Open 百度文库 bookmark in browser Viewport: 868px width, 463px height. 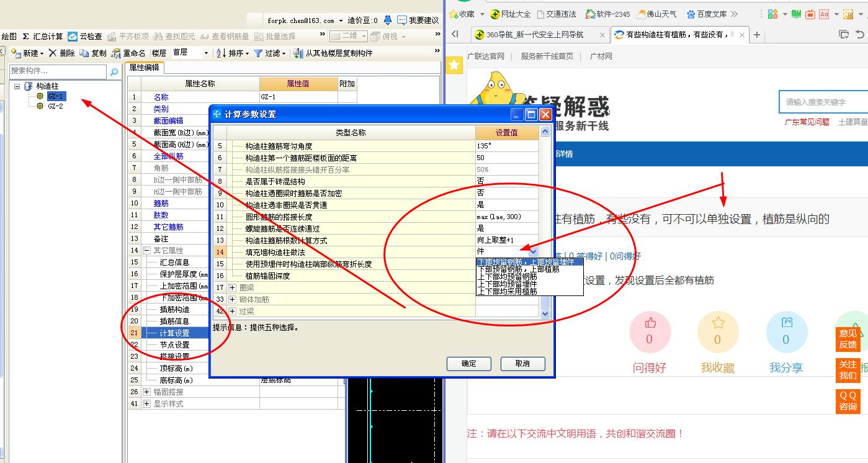pyautogui.click(x=707, y=14)
